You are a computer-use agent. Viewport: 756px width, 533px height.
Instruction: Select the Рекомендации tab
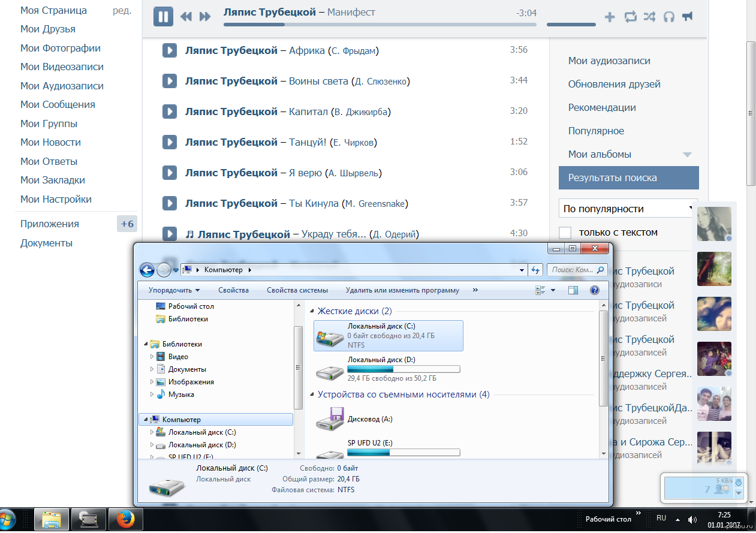[x=602, y=107]
